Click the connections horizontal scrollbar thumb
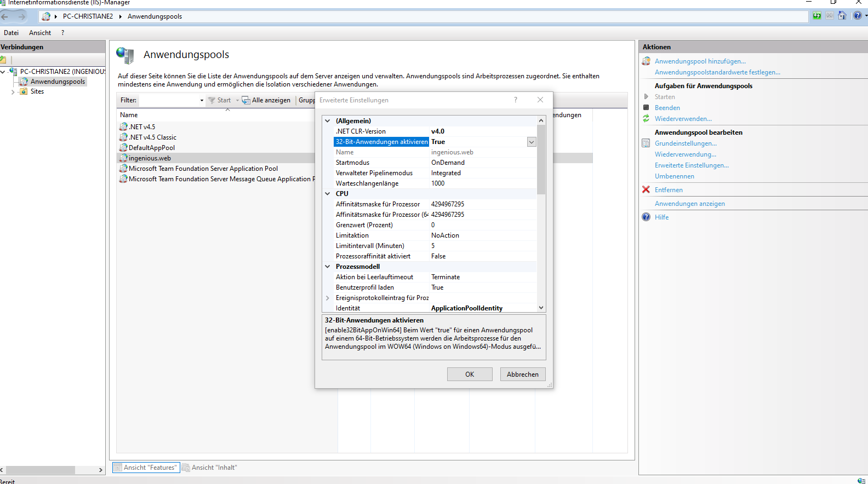This screenshot has width=868, height=484. point(41,470)
